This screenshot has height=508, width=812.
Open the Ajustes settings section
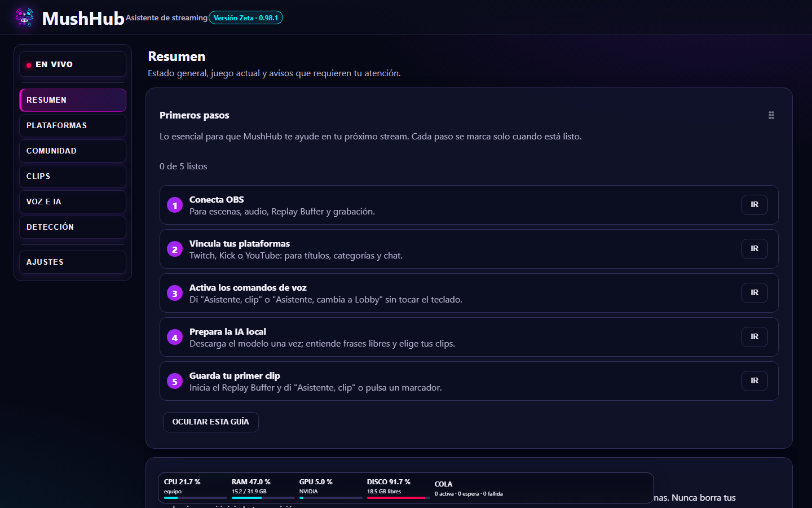click(73, 262)
